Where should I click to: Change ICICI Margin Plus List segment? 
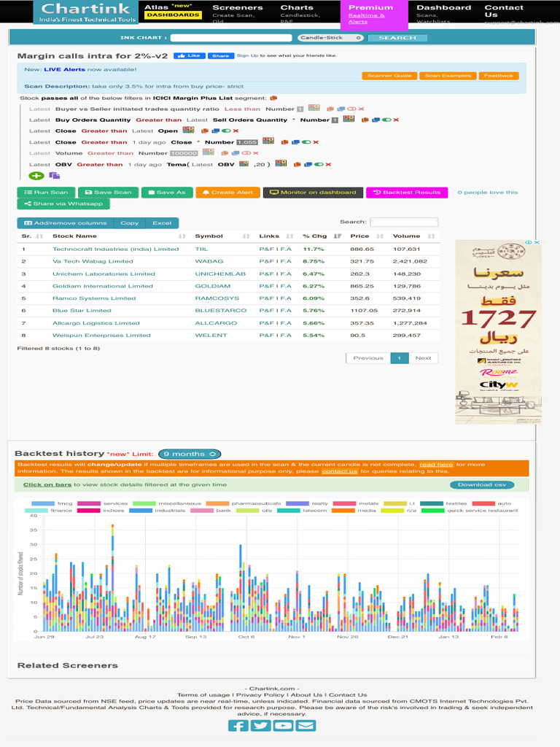pos(192,98)
